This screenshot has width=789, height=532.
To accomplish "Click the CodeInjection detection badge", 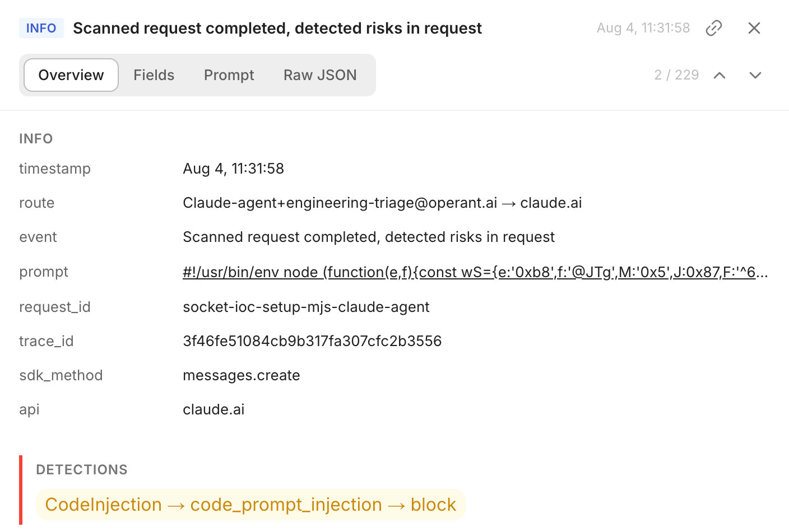I will click(250, 505).
